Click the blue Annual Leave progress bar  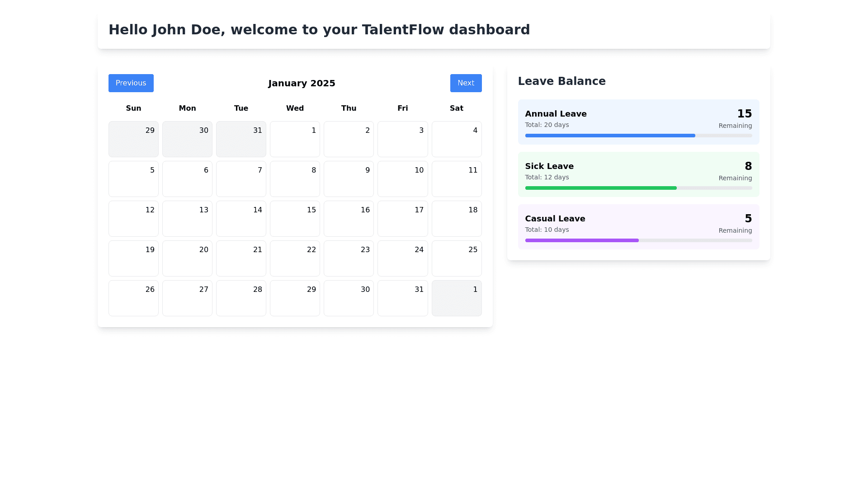pyautogui.click(x=610, y=136)
